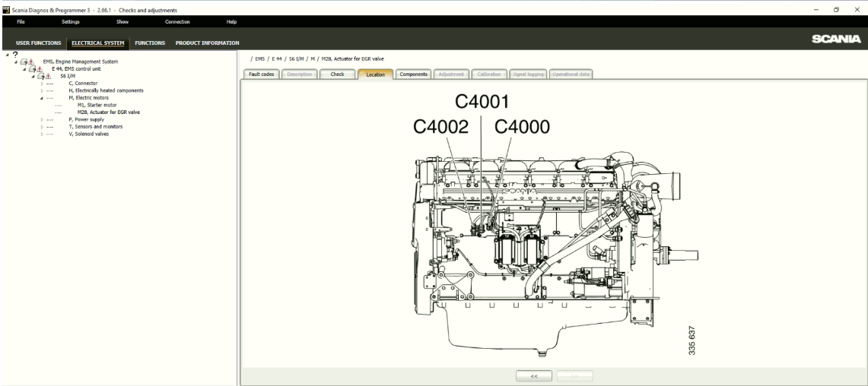Click the Scania Diagnos app icon in the title bar
Screen dimensions: 868x386
(x=6, y=10)
